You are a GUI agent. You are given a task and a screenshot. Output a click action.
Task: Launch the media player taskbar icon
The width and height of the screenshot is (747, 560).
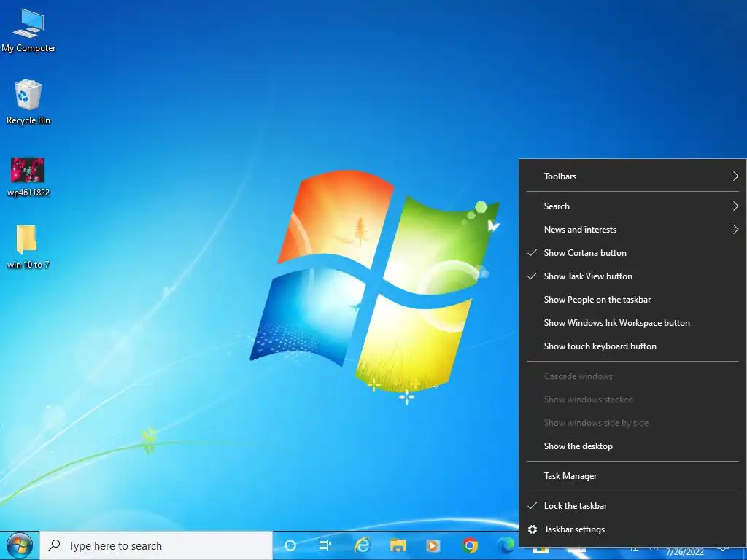click(x=433, y=545)
